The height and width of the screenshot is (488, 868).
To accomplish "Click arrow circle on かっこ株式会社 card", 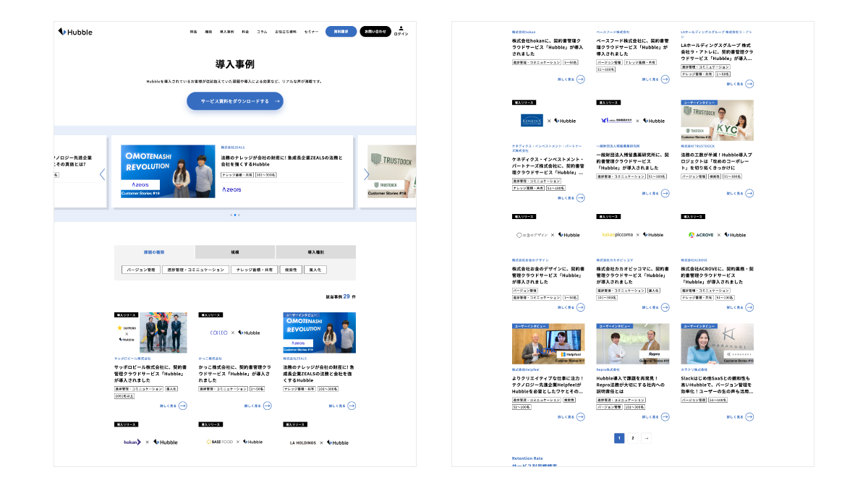I will pos(267,406).
